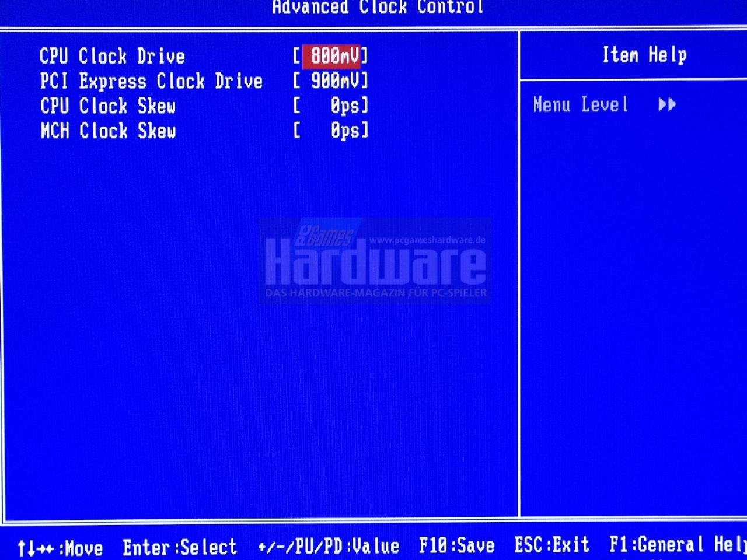This screenshot has width=747, height=560.
Task: Click the Item Help panel heading
Action: (x=644, y=55)
